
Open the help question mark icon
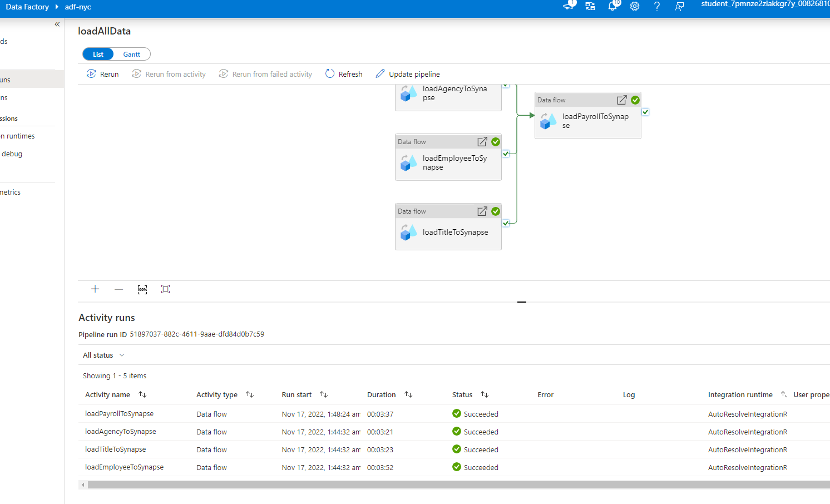click(657, 6)
